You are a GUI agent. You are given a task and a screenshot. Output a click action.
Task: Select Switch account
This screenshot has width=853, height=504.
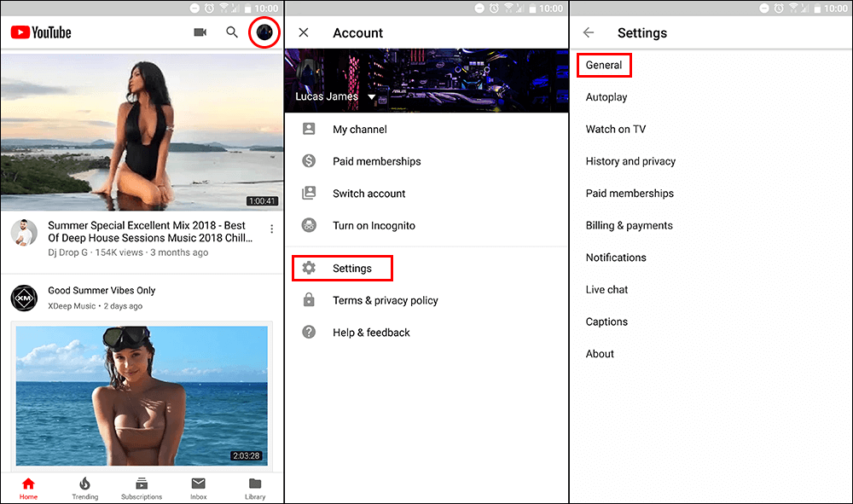[x=368, y=194]
